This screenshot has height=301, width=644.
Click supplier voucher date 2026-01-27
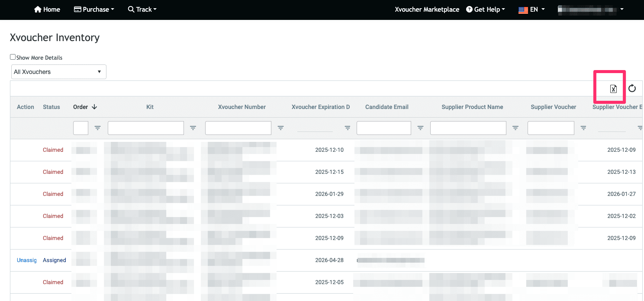[621, 194]
